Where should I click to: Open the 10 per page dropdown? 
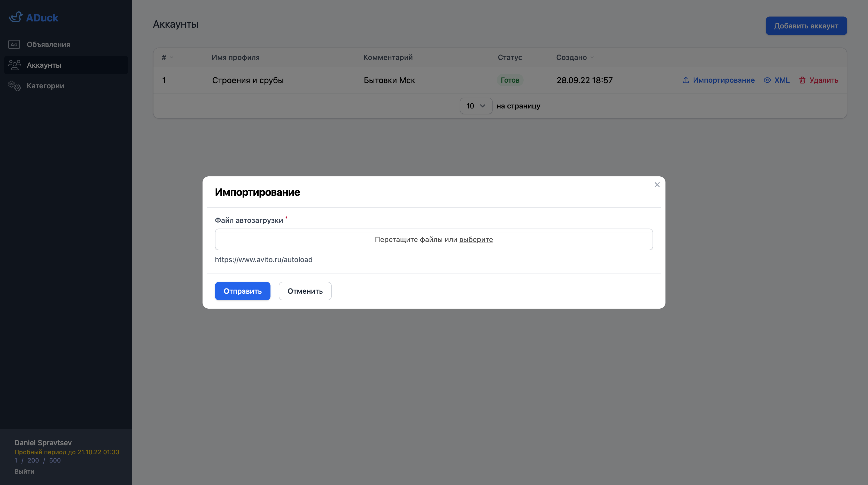(475, 106)
